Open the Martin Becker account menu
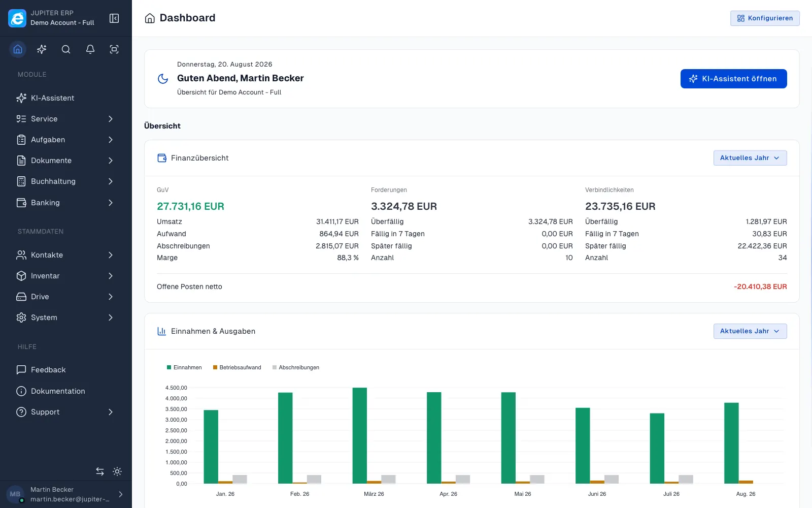The image size is (812, 508). [66, 494]
